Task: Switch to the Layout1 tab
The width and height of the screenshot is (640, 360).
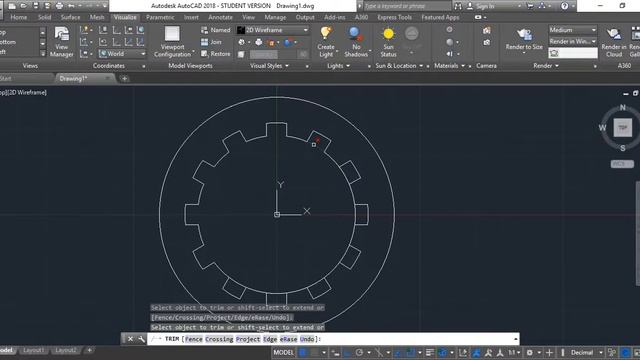Action: [33, 351]
